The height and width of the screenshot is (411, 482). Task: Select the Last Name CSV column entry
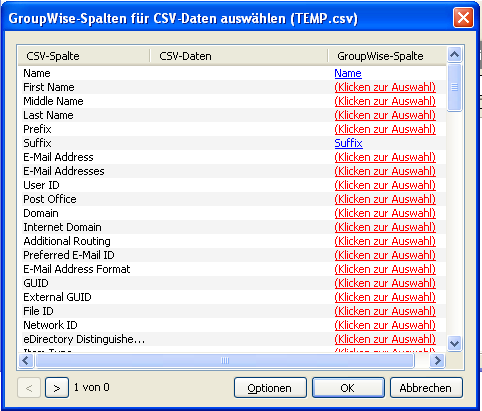click(x=48, y=115)
